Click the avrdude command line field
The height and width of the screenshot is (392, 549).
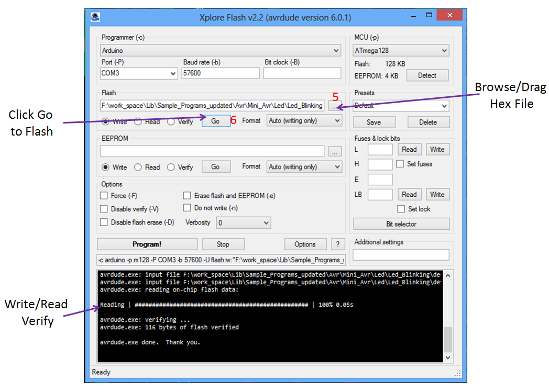point(221,260)
